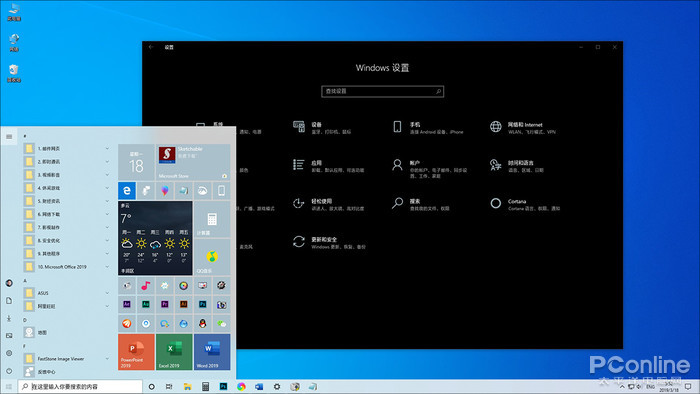The width and height of the screenshot is (700, 394).
Task: Open the pink music note tile
Action: coord(146,286)
